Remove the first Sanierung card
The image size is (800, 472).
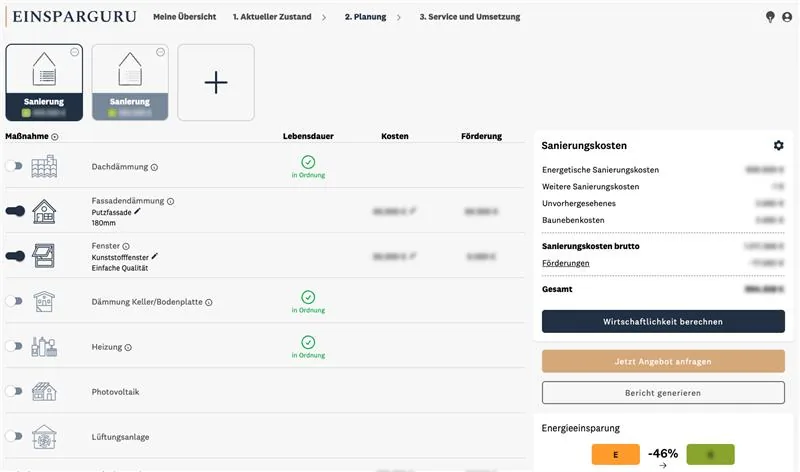click(74, 52)
